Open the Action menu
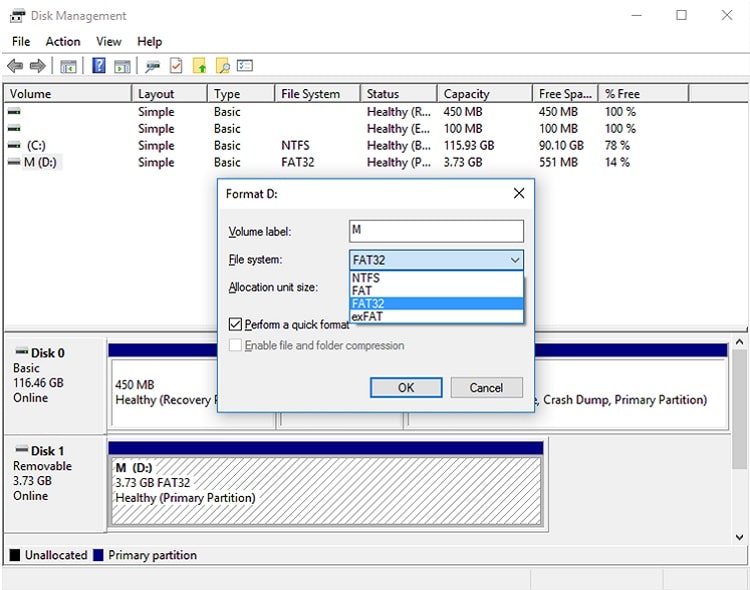 [63, 41]
